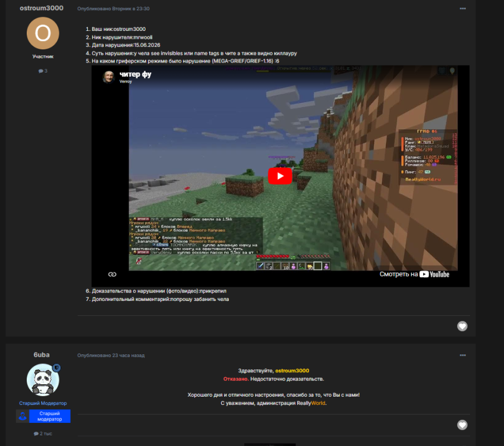
Task: Open the post timestamp Опубликовано Вторник в 23:30
Action: [113, 9]
